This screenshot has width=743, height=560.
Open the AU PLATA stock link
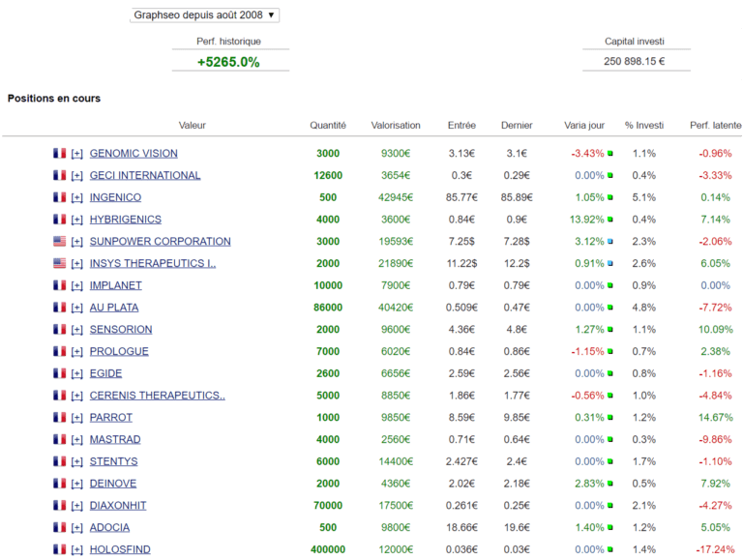point(114,308)
